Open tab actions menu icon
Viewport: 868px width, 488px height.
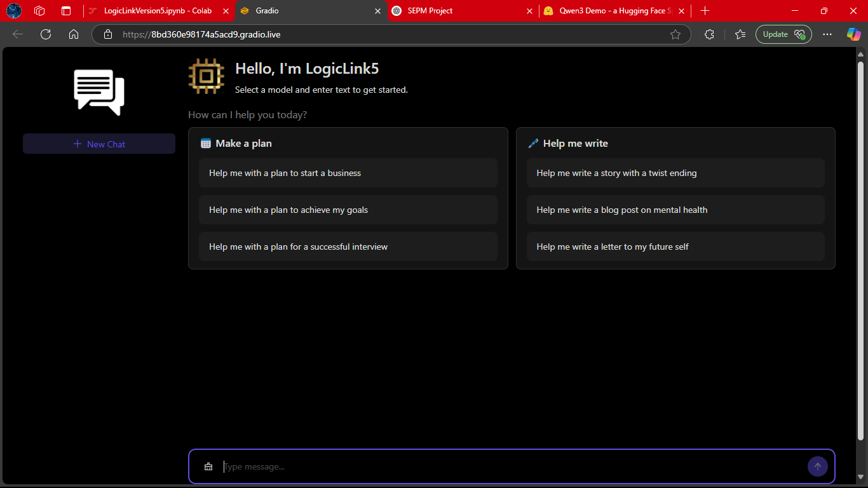pos(66,11)
